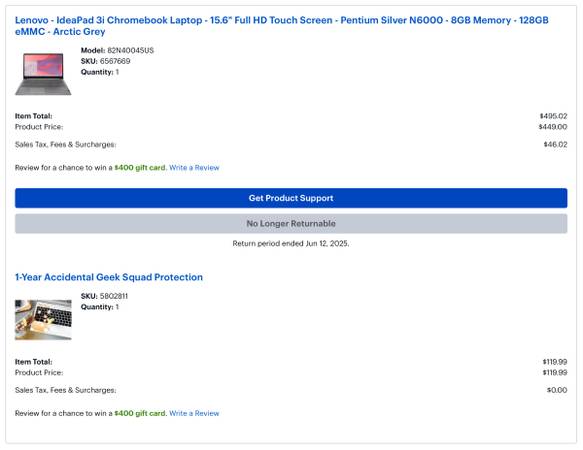Viewport: 583px width, 450px height.
Task: Click the protection plan Item Total $119.99
Action: (555, 361)
